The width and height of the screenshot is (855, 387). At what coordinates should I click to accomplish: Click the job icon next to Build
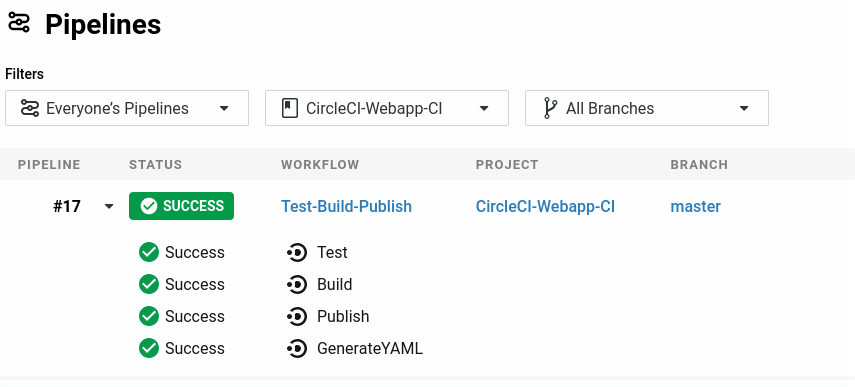click(297, 285)
